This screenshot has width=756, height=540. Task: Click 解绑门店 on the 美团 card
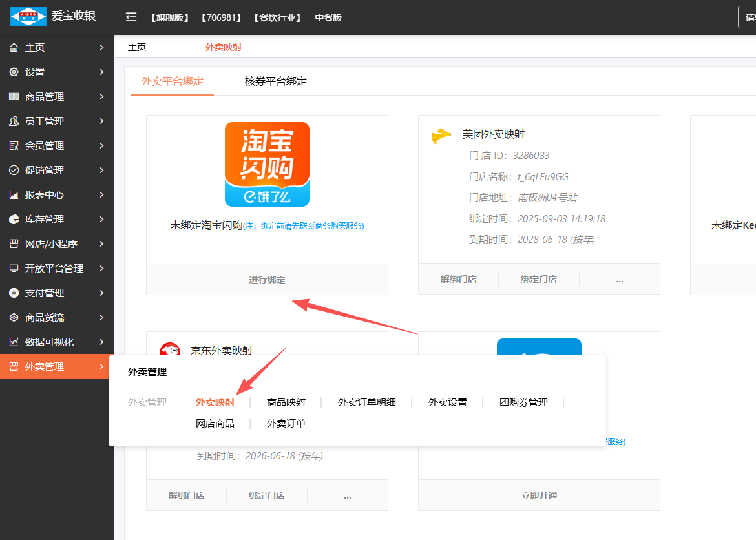point(458,279)
